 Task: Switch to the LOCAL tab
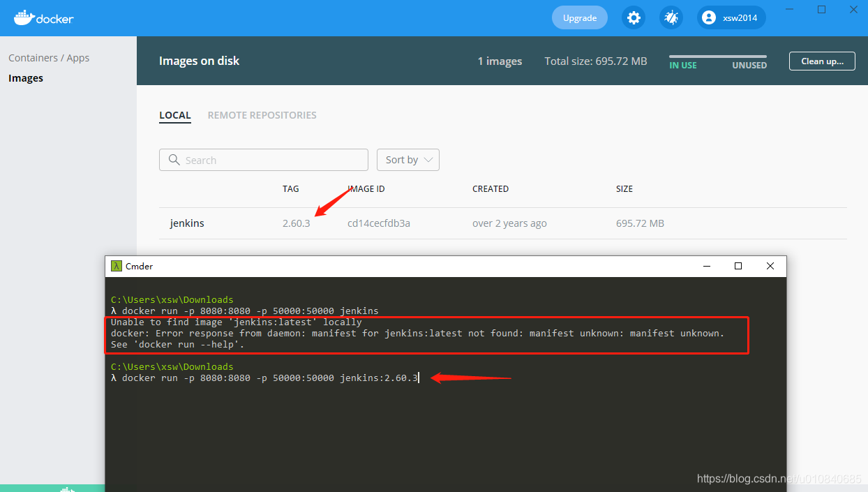click(x=175, y=115)
